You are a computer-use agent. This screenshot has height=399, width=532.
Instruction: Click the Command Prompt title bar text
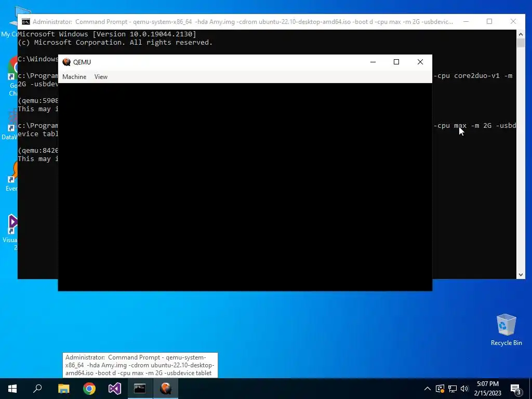243,22
